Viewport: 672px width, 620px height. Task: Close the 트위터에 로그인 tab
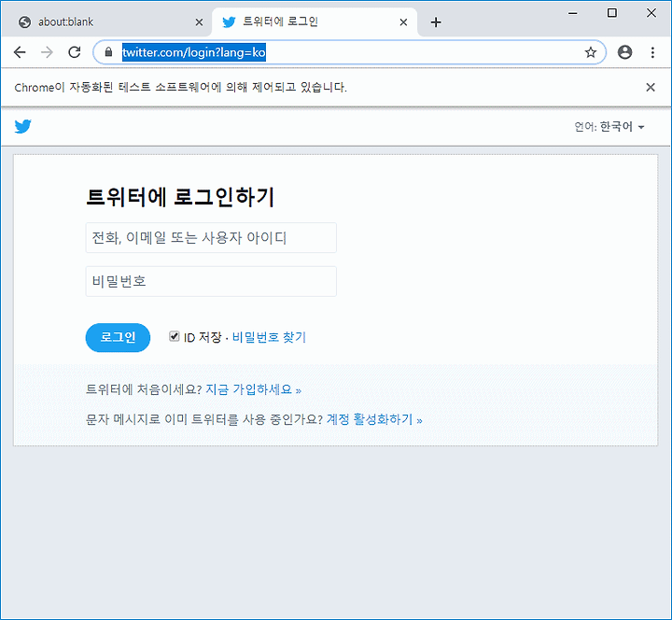click(x=403, y=22)
